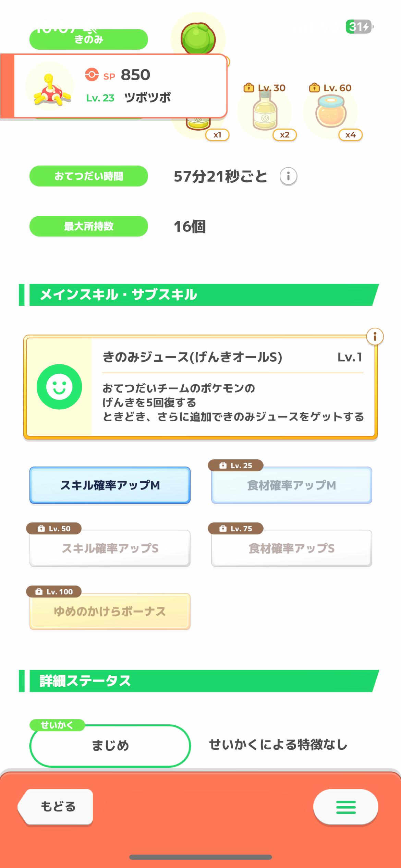Tap the Lv. 60 locked honey jar ingredient
Viewport: 401px width, 868px height.
point(330,112)
